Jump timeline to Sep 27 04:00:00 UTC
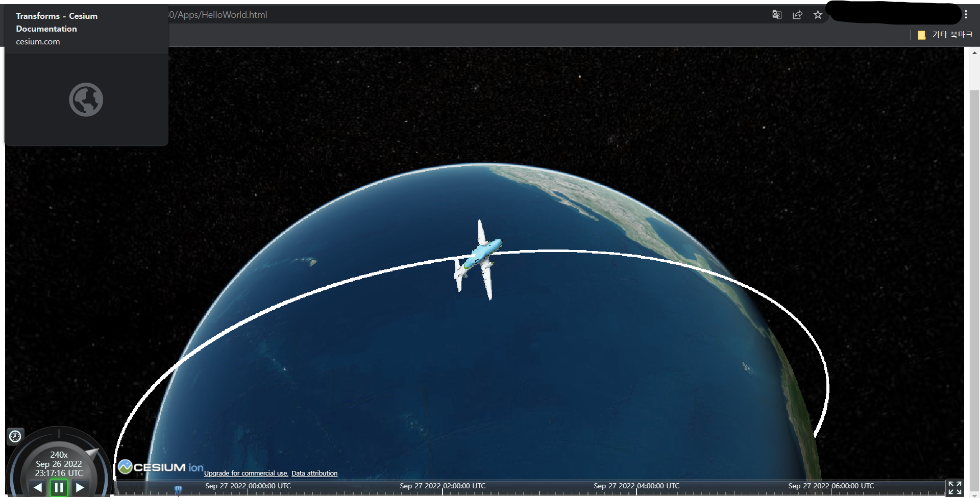The height and width of the screenshot is (498, 980). 636,486
